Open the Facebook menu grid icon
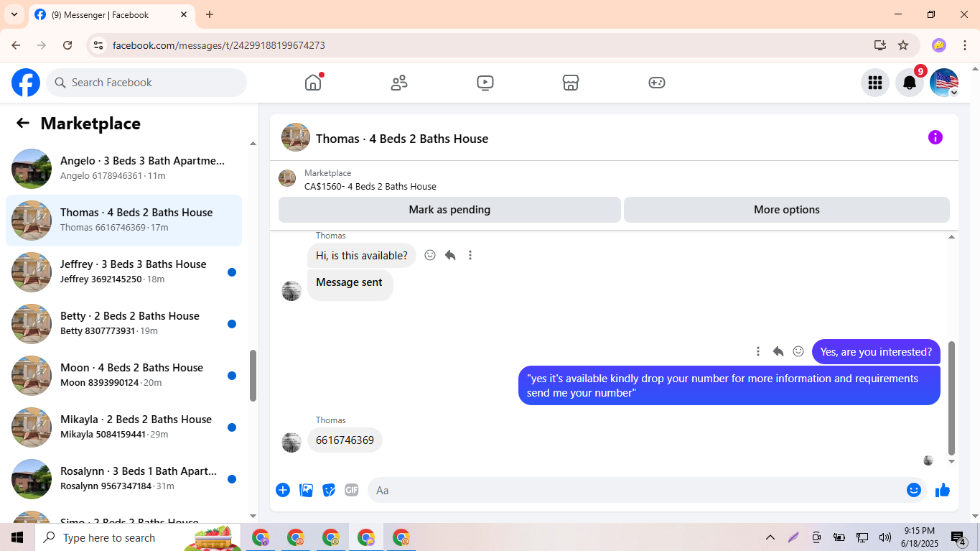 (x=874, y=83)
